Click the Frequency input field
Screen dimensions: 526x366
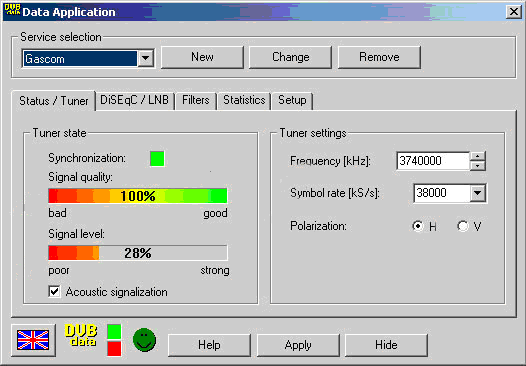tap(433, 161)
